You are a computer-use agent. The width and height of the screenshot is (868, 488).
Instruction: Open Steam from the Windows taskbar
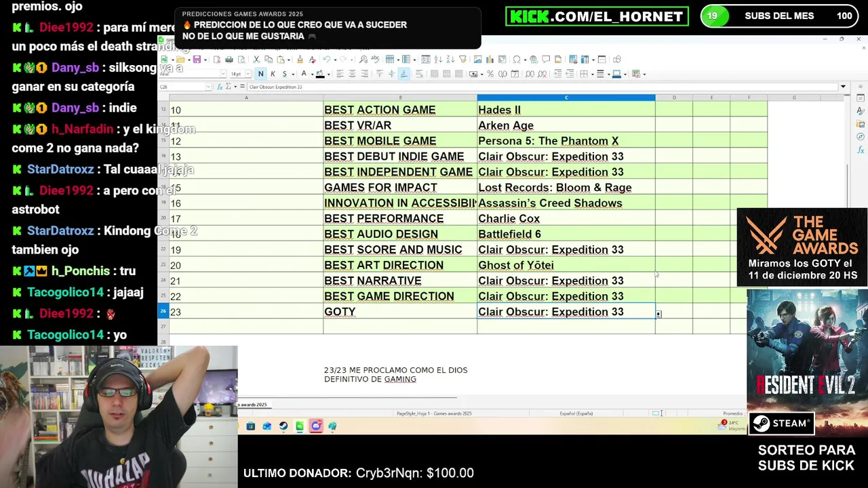283,426
